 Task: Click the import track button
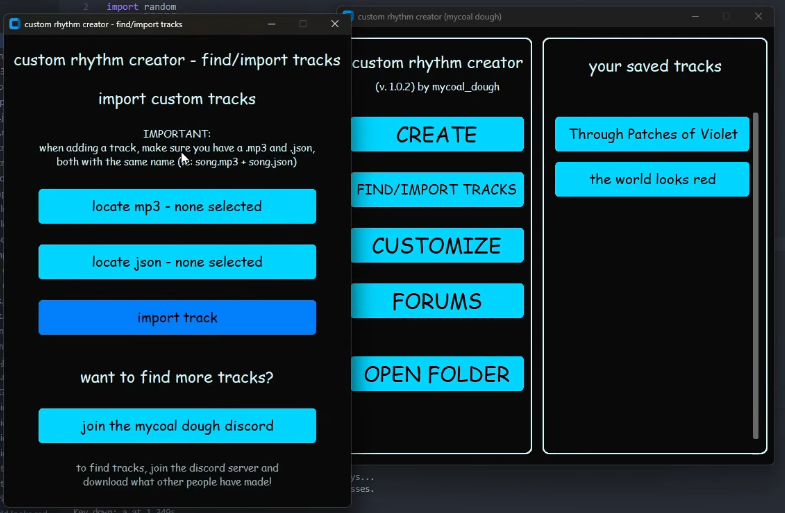[177, 317]
